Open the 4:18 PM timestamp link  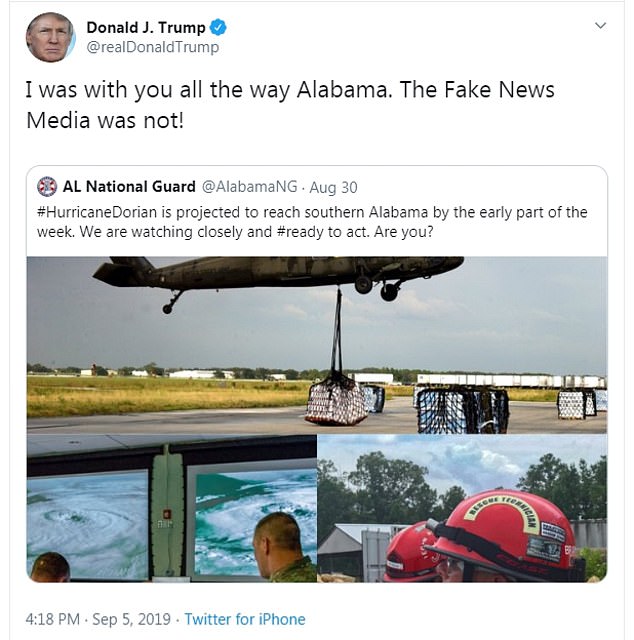53,619
